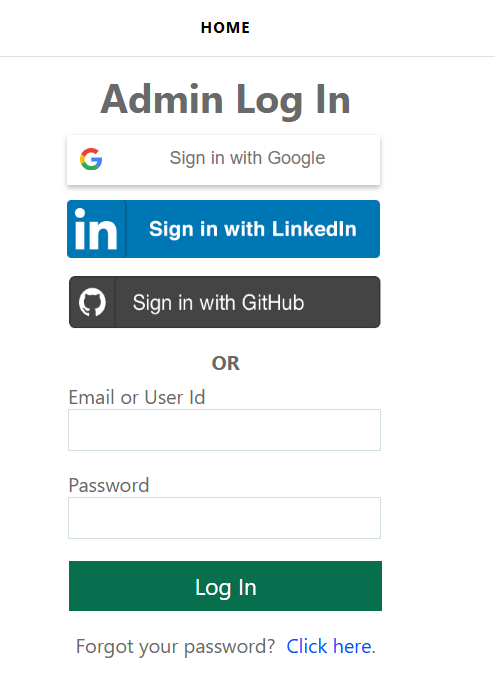Click the 'OR' separator text
The height and width of the screenshot is (674, 495).
point(226,363)
